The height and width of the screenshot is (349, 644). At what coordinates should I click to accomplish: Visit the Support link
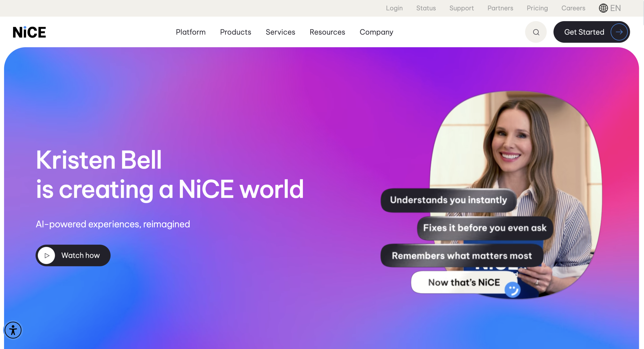462,8
